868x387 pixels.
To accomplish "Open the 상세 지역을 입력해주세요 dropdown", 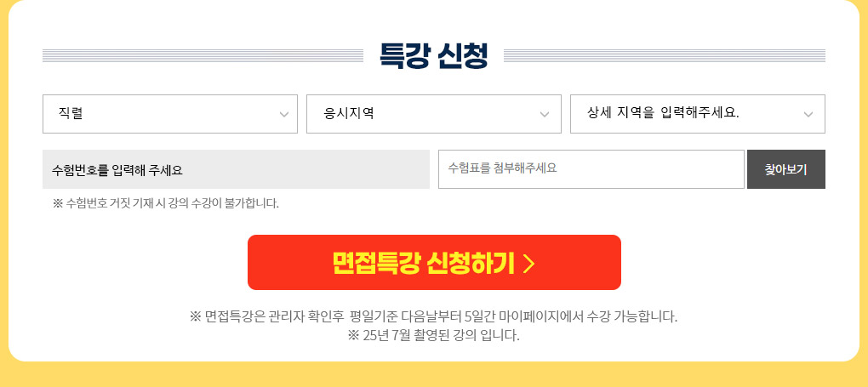I will [x=698, y=114].
